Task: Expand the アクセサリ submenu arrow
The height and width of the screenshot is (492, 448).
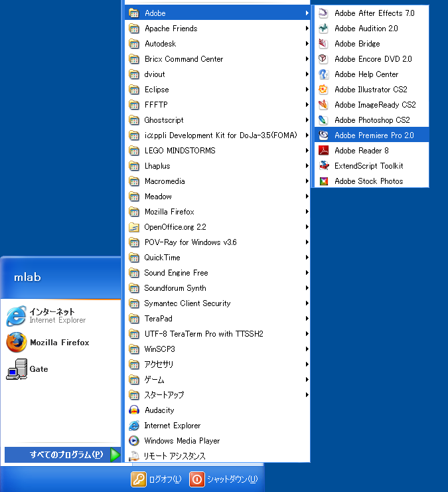Action: pos(307,365)
